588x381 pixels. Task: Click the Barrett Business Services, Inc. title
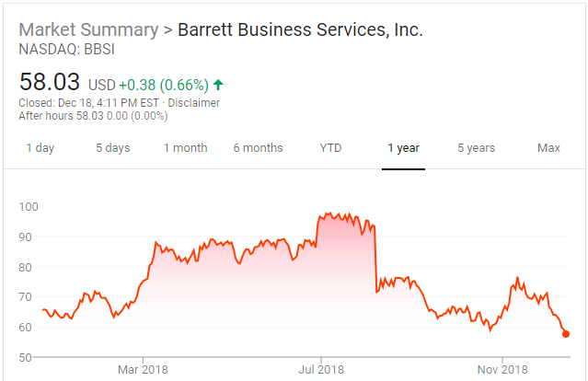tap(300, 30)
